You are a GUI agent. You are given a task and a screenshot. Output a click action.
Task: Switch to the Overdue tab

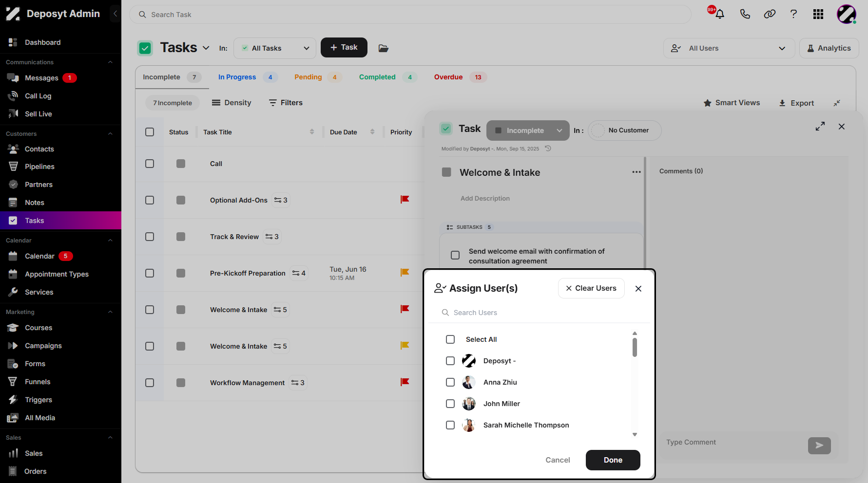click(460, 77)
